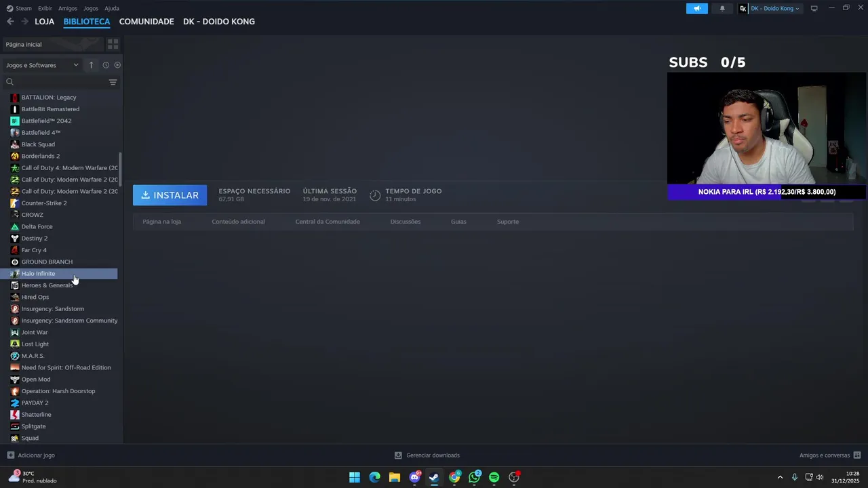868x488 pixels.
Task: Select the Destiny 2 game icon
Action: pos(15,238)
